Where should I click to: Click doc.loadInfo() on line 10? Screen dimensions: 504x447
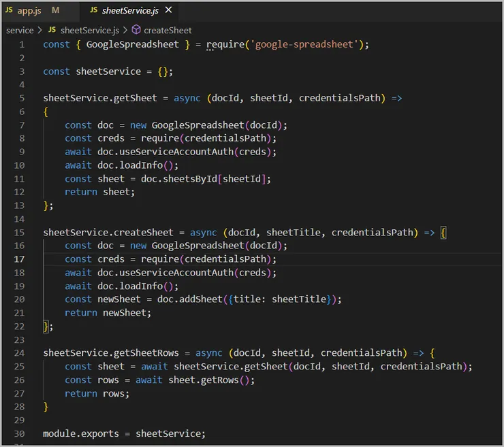pyautogui.click(x=136, y=165)
